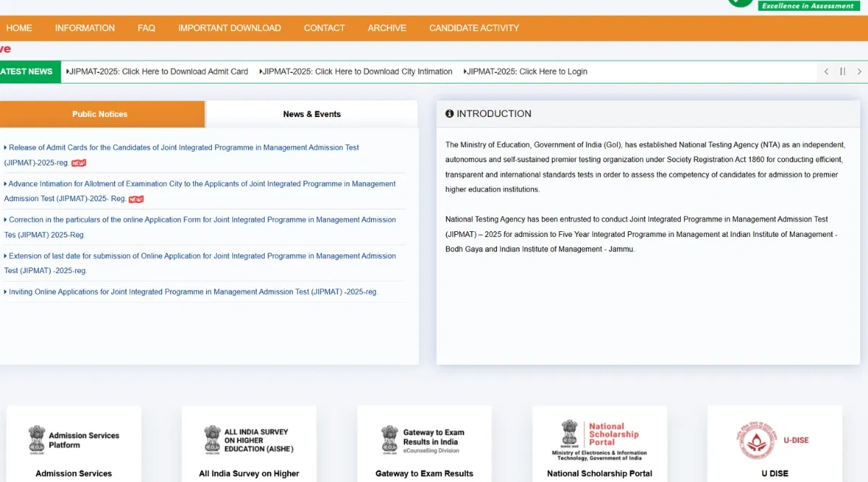Advance to next news ticker item
The width and height of the screenshot is (868, 482).
(x=859, y=72)
